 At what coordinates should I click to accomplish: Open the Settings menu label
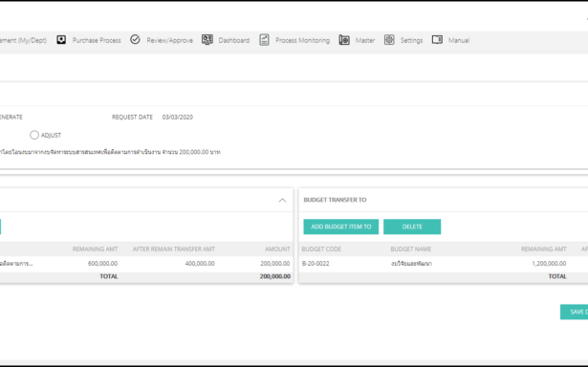(x=411, y=40)
